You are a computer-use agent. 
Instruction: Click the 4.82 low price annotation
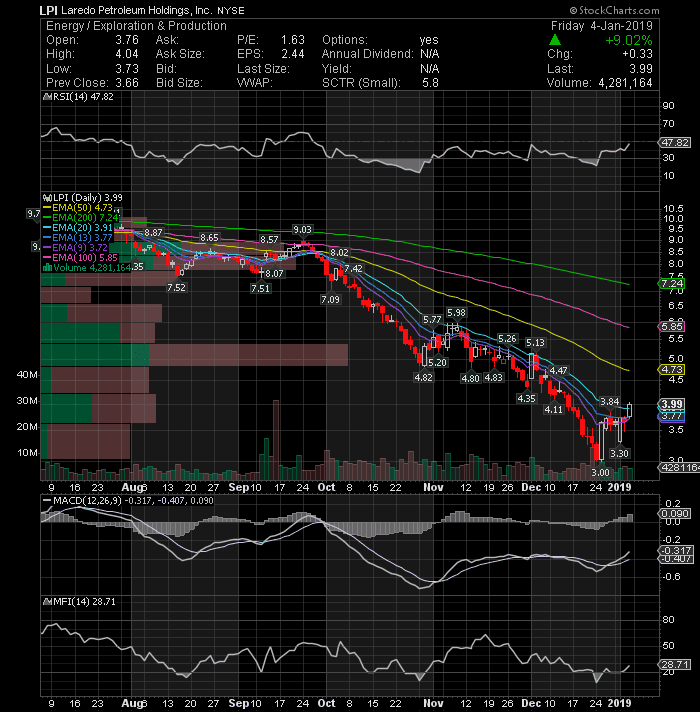point(424,377)
